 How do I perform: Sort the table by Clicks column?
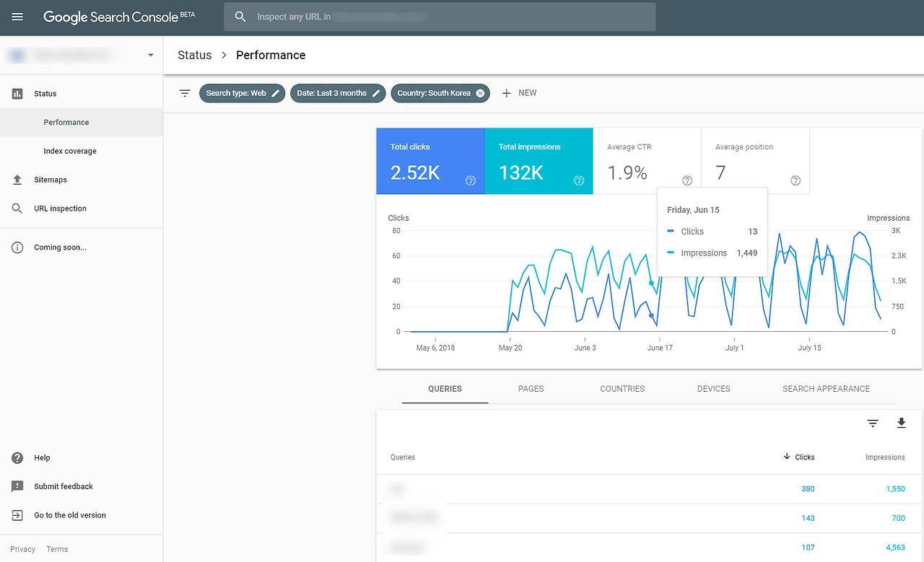(x=799, y=457)
